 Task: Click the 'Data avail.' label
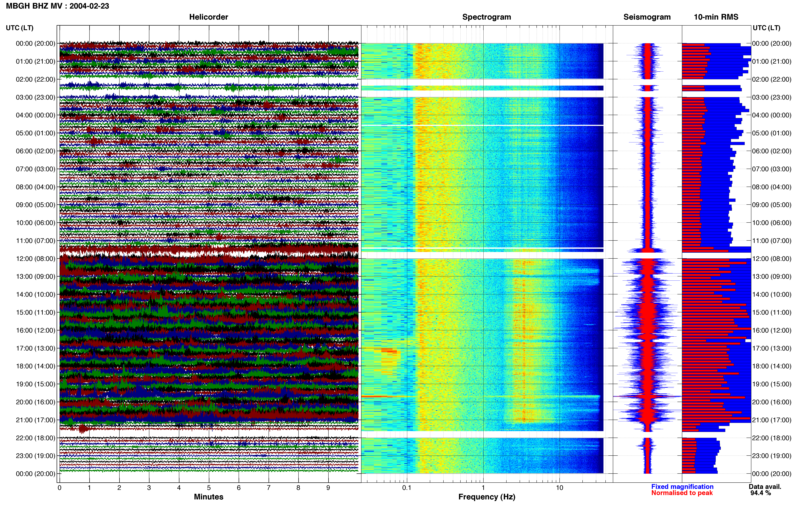[x=765, y=486]
